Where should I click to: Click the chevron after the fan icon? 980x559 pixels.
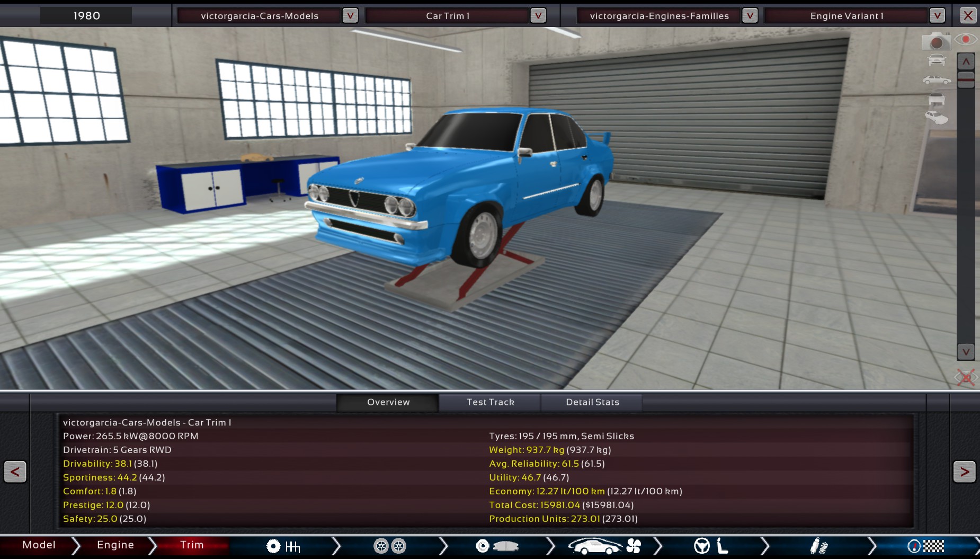658,546
